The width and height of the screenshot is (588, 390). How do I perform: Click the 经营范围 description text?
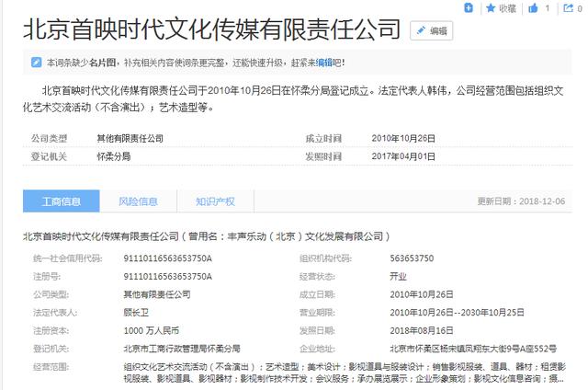345,373
